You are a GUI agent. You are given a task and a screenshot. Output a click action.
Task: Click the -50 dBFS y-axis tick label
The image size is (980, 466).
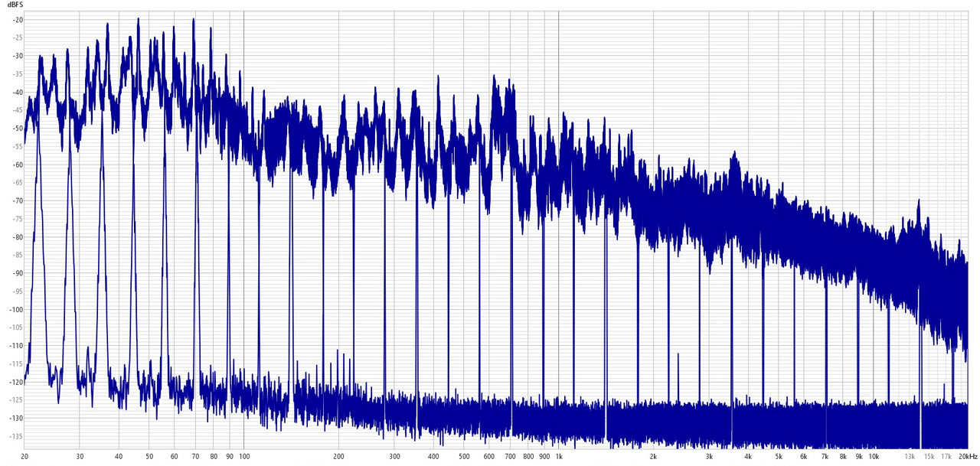[x=18, y=129]
